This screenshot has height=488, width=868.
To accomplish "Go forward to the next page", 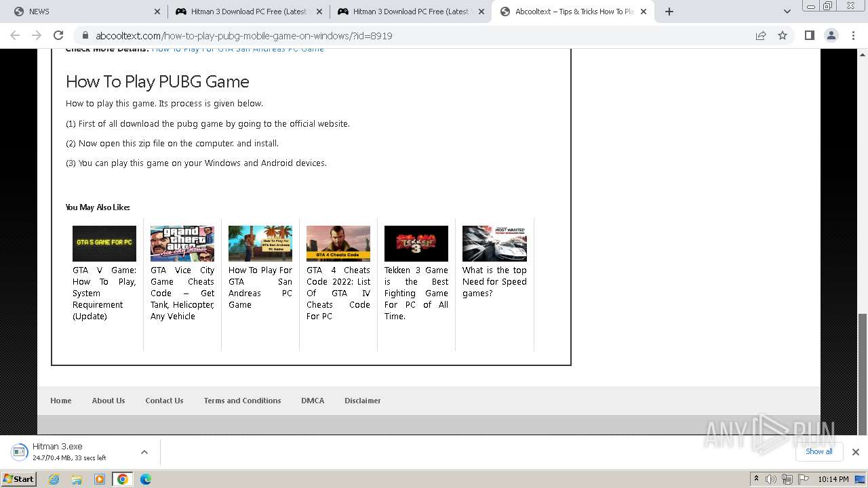I will click(x=37, y=35).
